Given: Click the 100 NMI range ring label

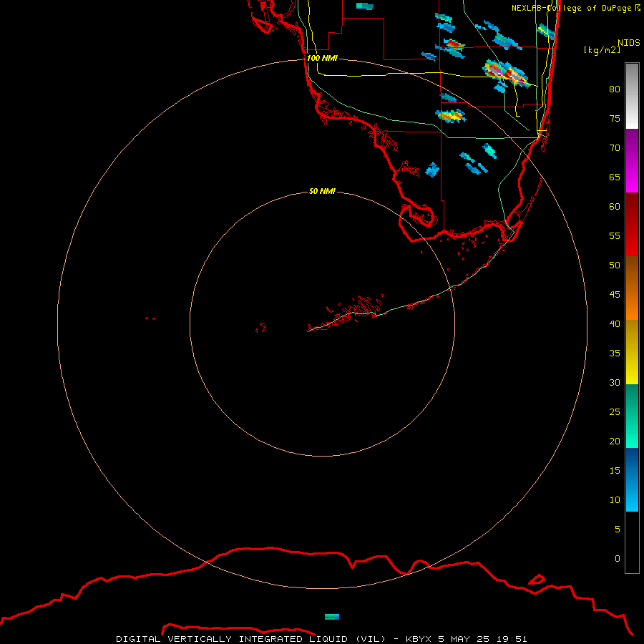Looking at the screenshot, I should click(x=322, y=58).
